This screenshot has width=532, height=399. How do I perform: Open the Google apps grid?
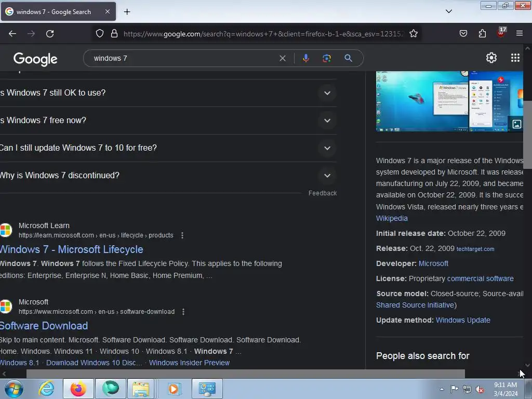coord(515,58)
